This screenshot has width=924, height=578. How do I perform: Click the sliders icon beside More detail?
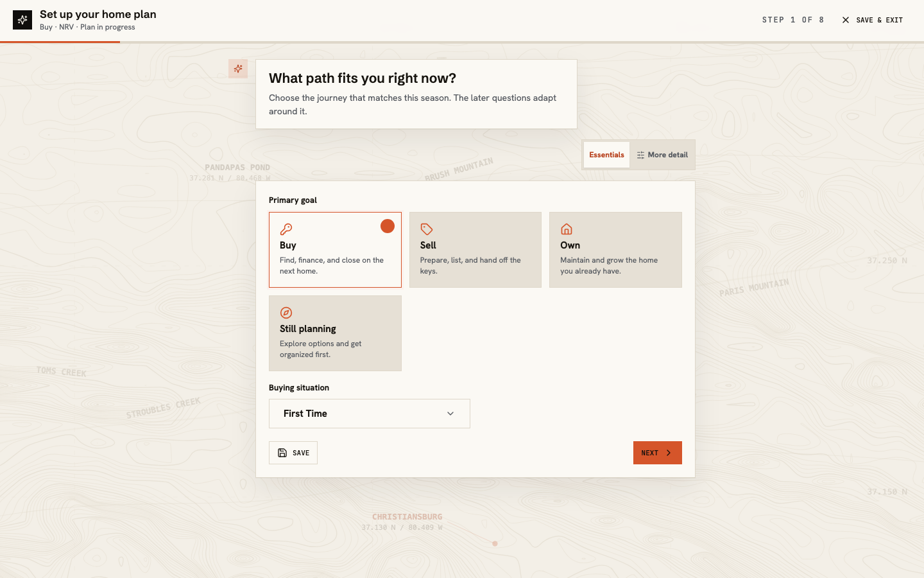(640, 155)
